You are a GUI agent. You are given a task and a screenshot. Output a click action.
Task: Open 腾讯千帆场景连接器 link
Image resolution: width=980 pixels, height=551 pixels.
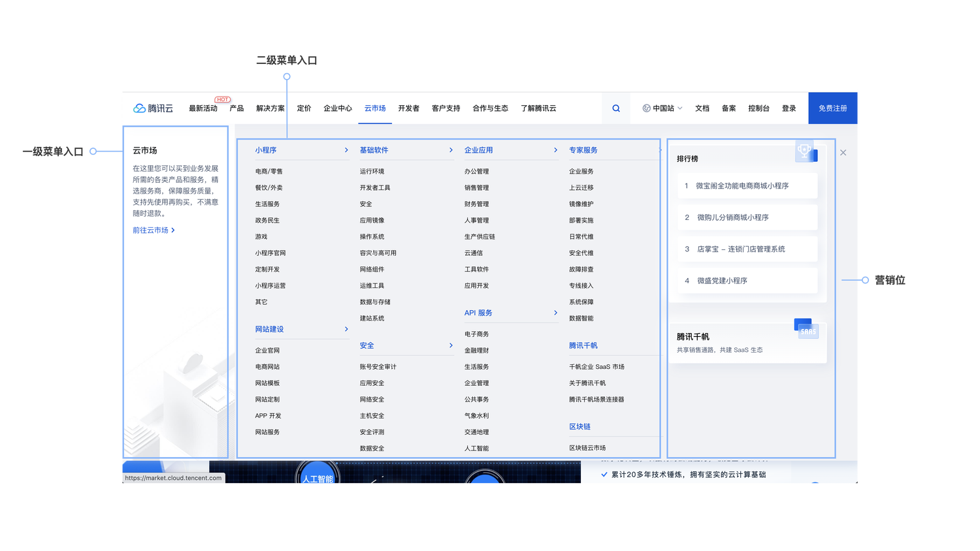(x=596, y=400)
